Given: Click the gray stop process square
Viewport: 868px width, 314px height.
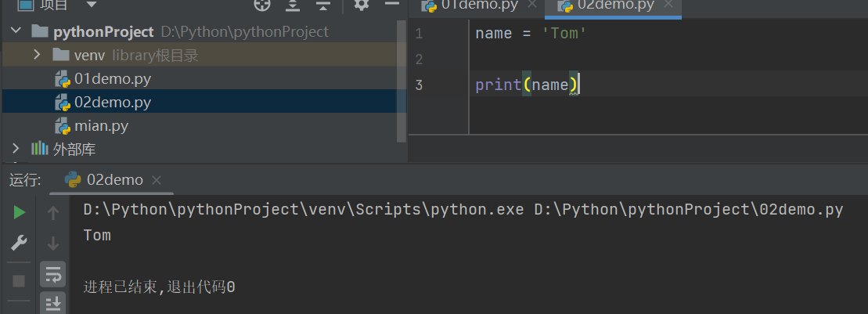Looking at the screenshot, I should click(x=20, y=280).
